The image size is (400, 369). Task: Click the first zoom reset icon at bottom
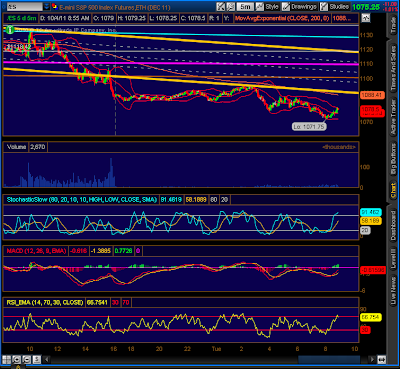(x=16, y=359)
